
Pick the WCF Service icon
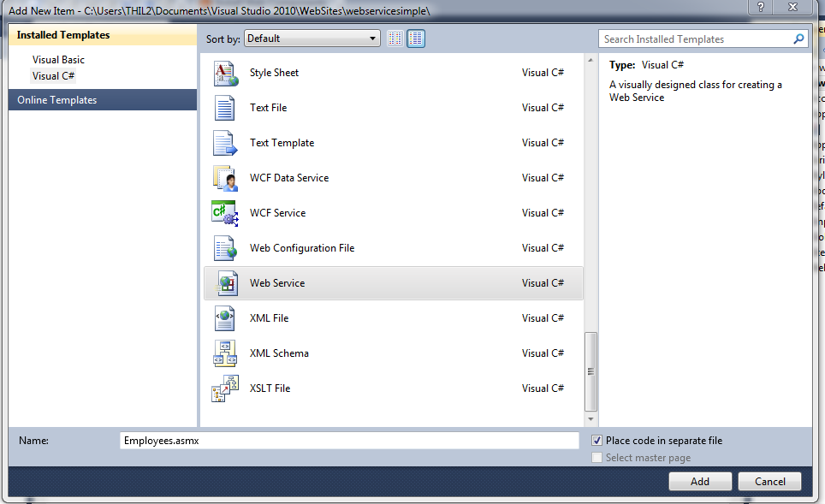click(224, 214)
